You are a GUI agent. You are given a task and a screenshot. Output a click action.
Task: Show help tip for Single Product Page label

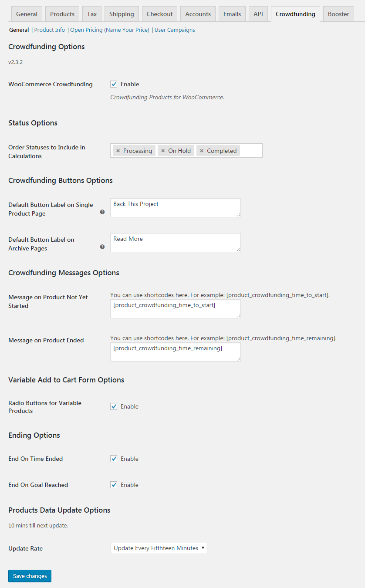click(102, 212)
